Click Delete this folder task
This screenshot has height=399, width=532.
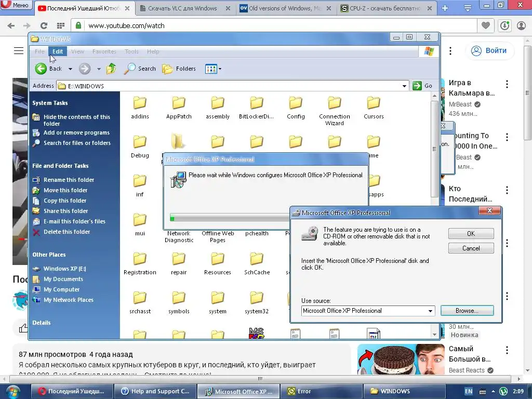(x=67, y=232)
